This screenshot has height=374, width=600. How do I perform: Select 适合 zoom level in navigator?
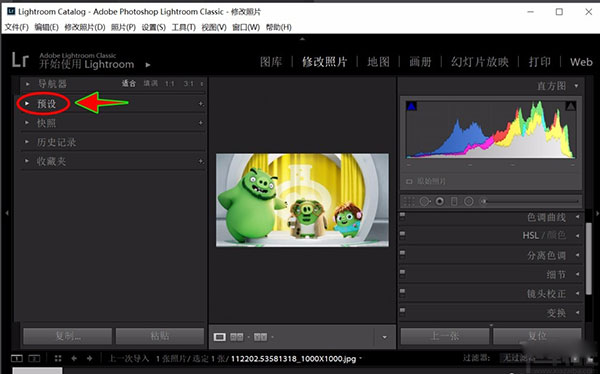[x=129, y=83]
